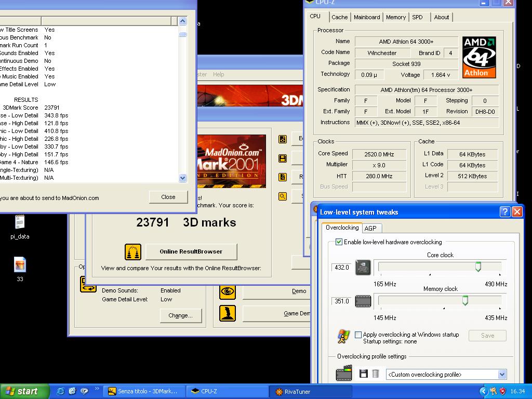
Task: Expand hidden system tray icons arrow
Action: click(x=483, y=391)
